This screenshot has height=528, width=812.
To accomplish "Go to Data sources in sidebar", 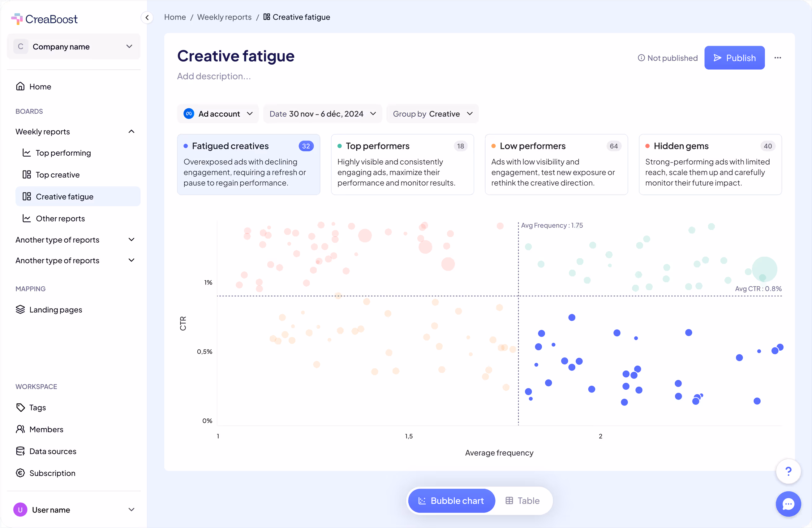I will click(53, 451).
